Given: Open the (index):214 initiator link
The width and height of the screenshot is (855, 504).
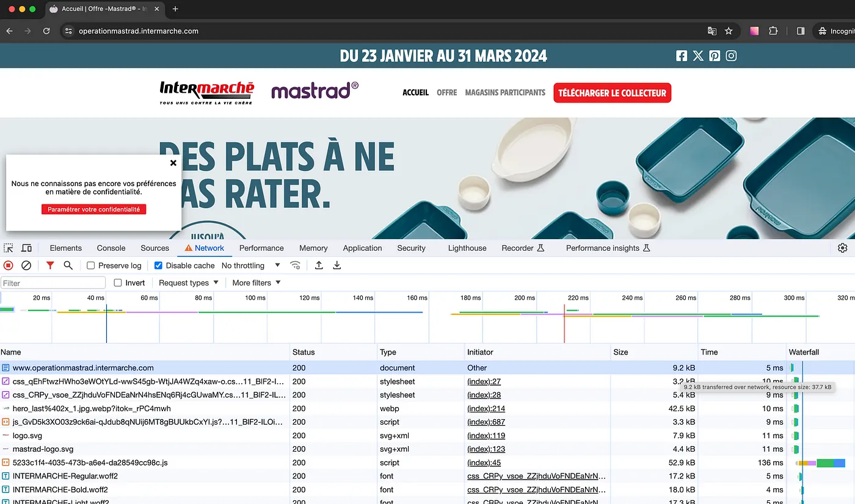Looking at the screenshot, I should coord(486,408).
